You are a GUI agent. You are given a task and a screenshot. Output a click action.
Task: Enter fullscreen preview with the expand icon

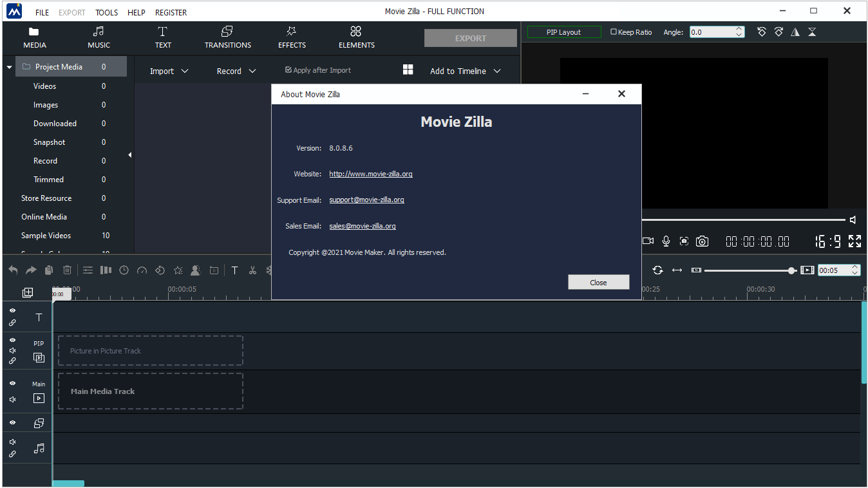pos(854,241)
